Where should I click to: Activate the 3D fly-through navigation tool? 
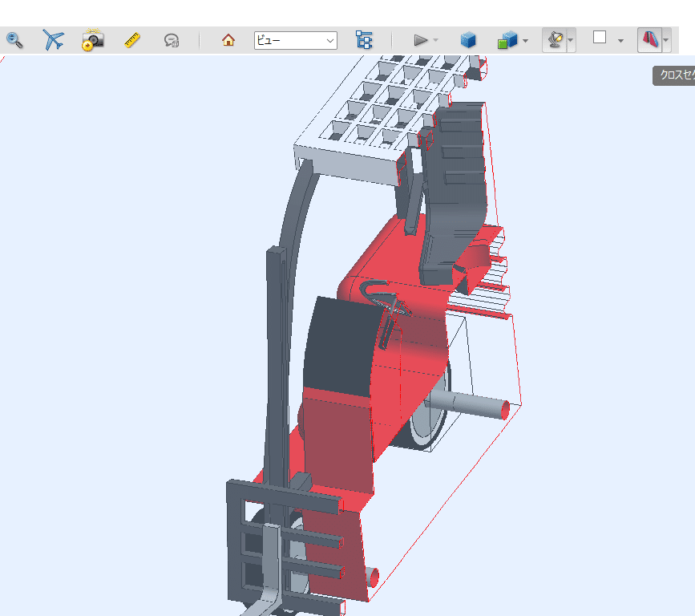click(52, 39)
